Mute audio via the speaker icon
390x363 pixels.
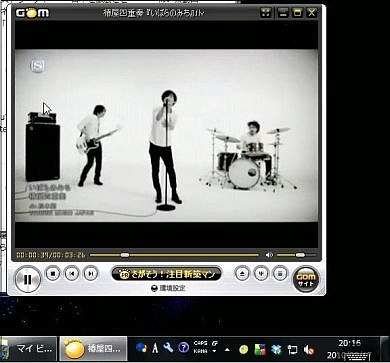tap(269, 255)
